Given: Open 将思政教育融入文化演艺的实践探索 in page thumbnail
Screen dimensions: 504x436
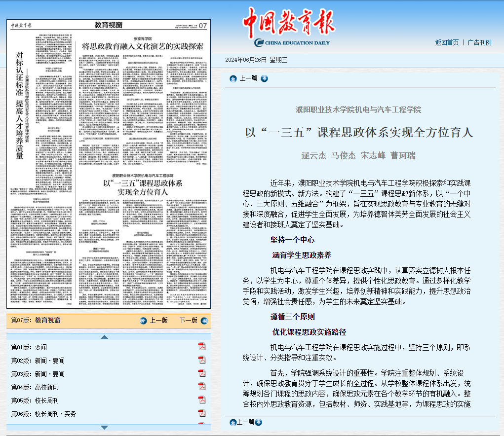Looking at the screenshot, I should 142,46.
